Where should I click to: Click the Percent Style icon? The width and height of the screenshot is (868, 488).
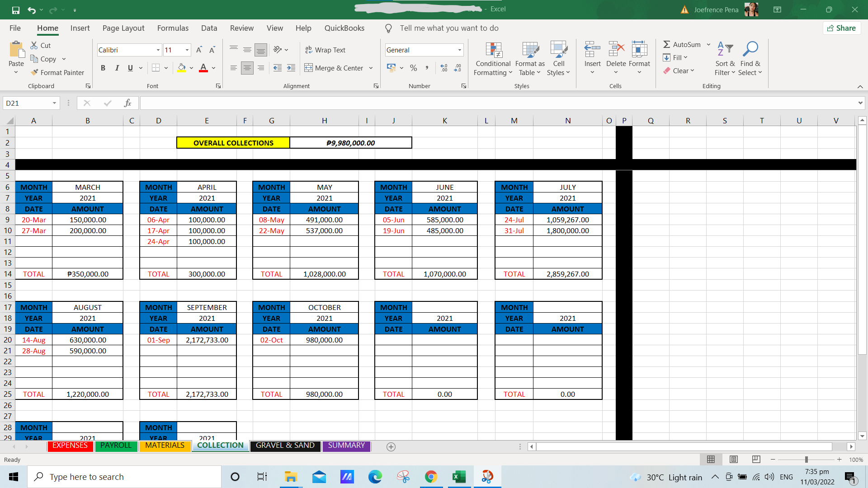(x=413, y=68)
